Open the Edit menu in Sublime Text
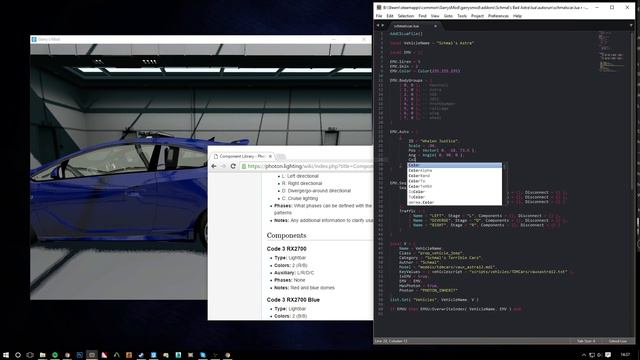The image size is (640, 360). (x=390, y=16)
